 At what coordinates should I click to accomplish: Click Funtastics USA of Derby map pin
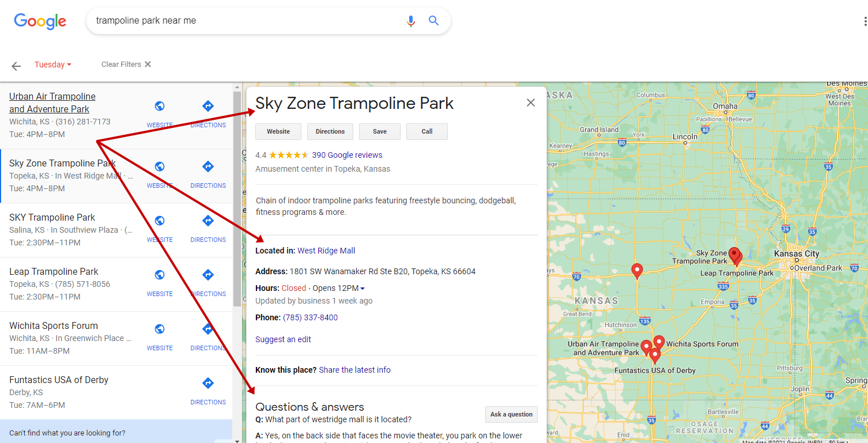(x=655, y=356)
